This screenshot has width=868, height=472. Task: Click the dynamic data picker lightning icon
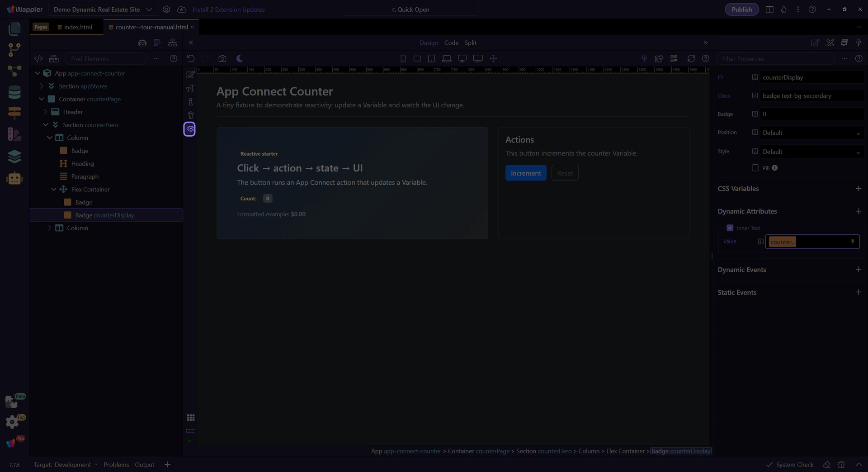(853, 242)
